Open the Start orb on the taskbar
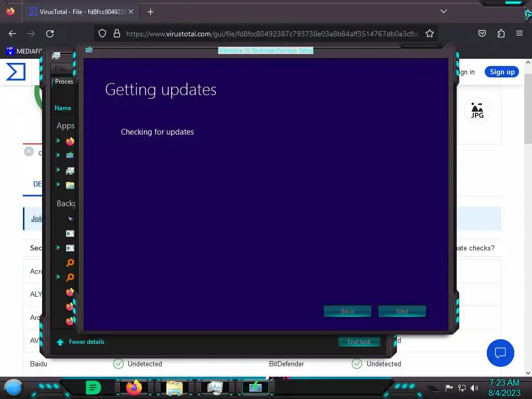The image size is (532, 399). pos(14,388)
